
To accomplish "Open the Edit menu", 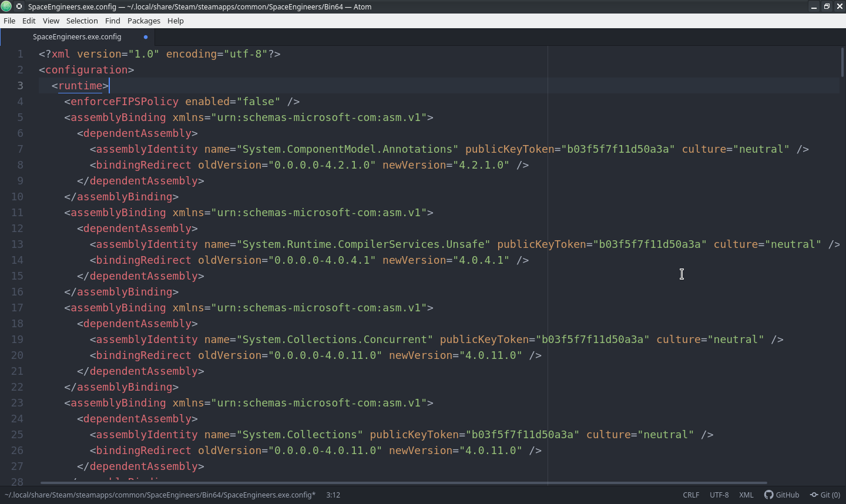I will [x=29, y=21].
